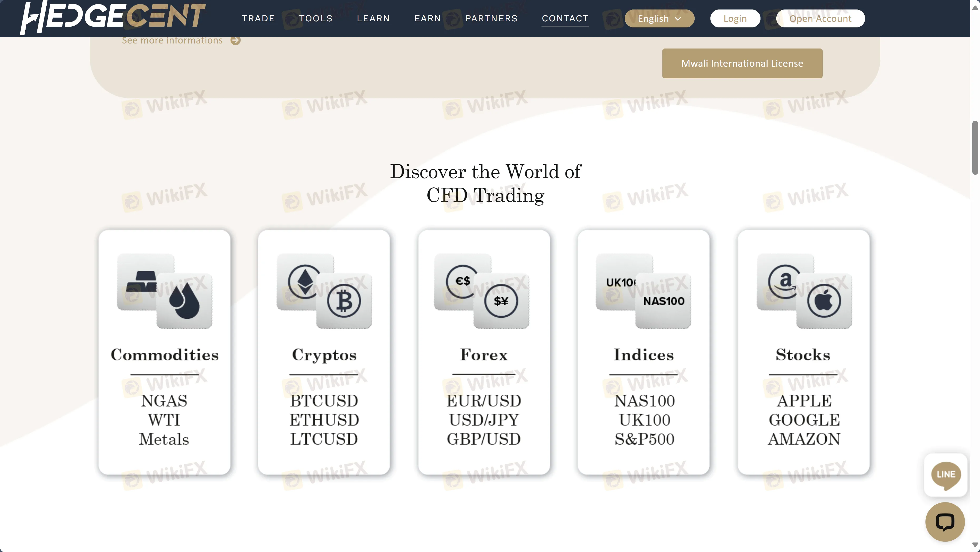
Task: Open the TRADE menu
Action: point(258,18)
